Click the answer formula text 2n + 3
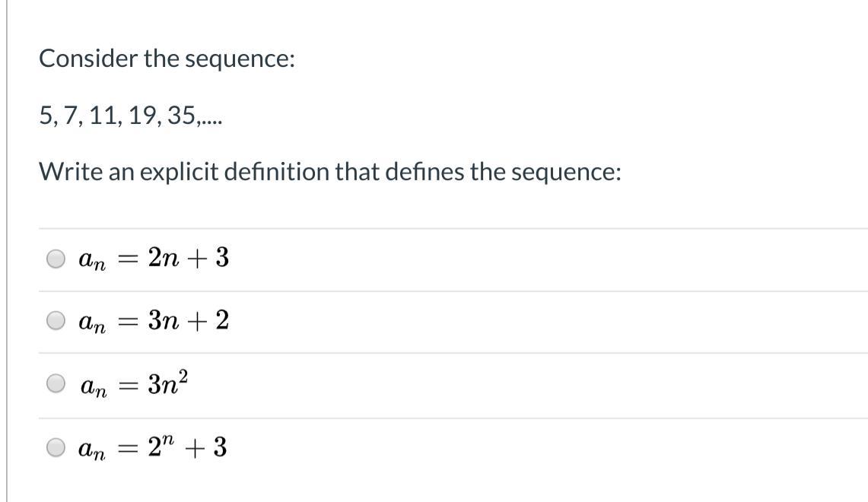Viewport: 868px width, 502px height. click(189, 259)
